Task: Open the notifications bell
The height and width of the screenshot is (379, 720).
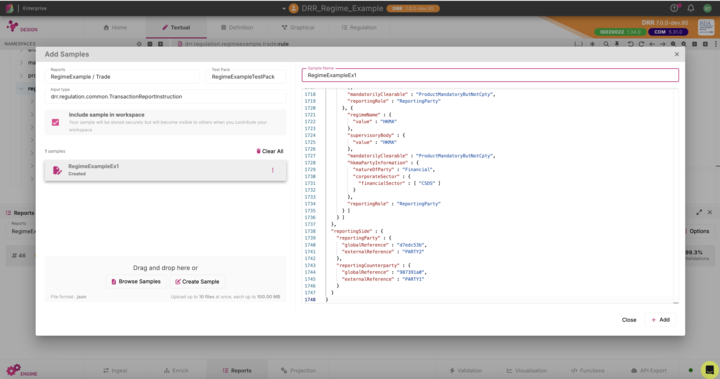Action: point(691,8)
